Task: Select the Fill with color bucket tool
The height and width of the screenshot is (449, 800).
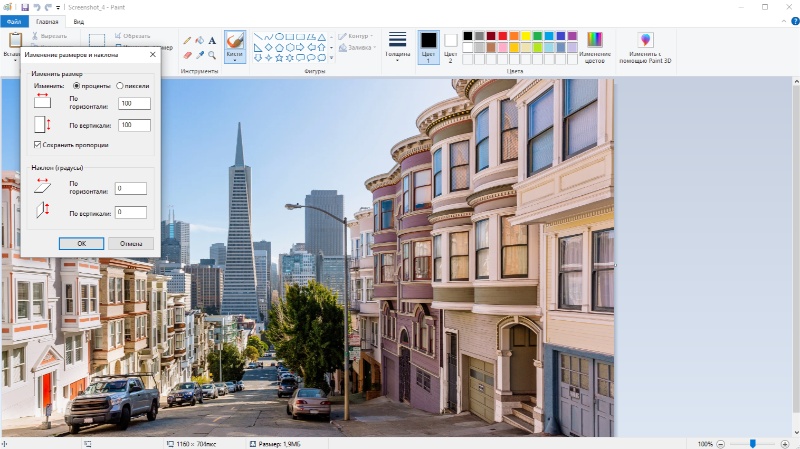Action: (x=199, y=40)
